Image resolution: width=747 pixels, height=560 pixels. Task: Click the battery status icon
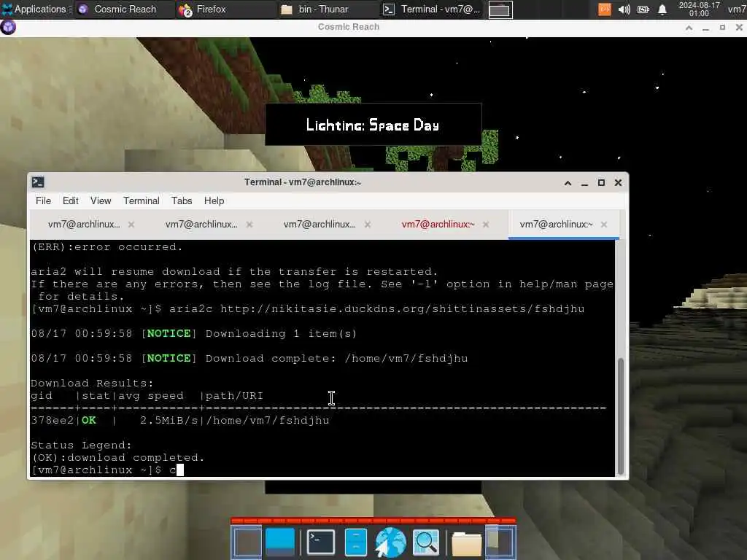coord(643,9)
